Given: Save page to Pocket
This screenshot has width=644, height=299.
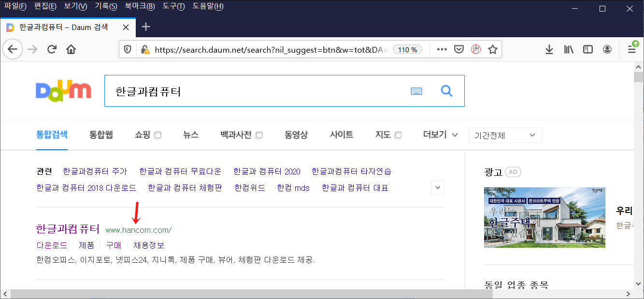Looking at the screenshot, I should tap(459, 49).
